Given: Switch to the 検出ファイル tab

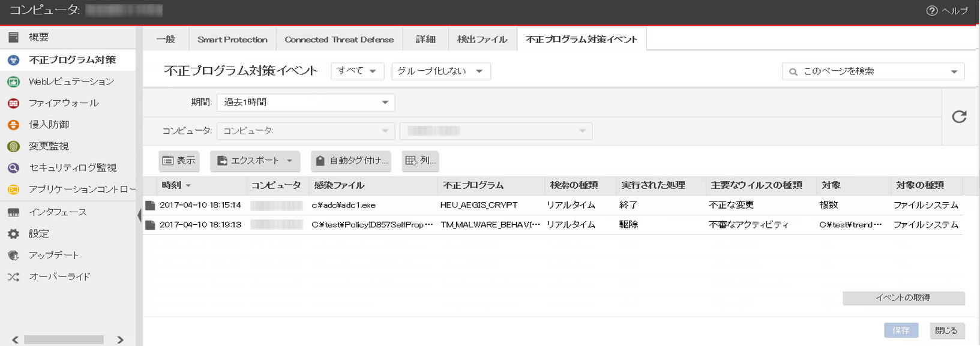Looking at the screenshot, I should (482, 40).
